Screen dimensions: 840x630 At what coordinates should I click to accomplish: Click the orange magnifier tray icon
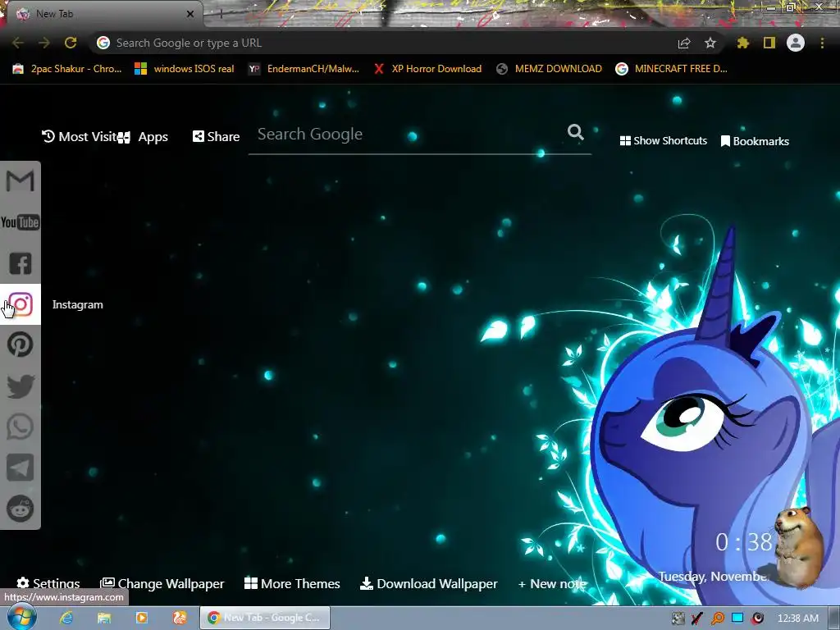coord(717,619)
